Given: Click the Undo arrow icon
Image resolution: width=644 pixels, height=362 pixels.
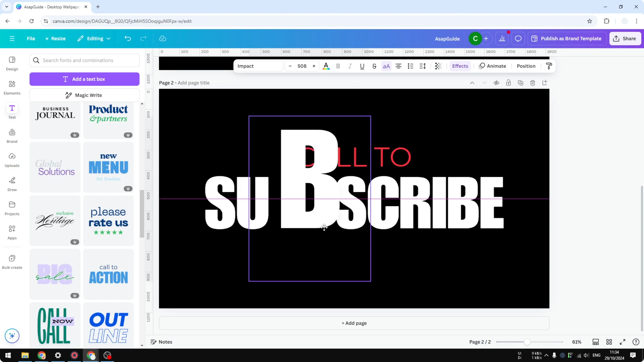Looking at the screenshot, I should (x=128, y=38).
